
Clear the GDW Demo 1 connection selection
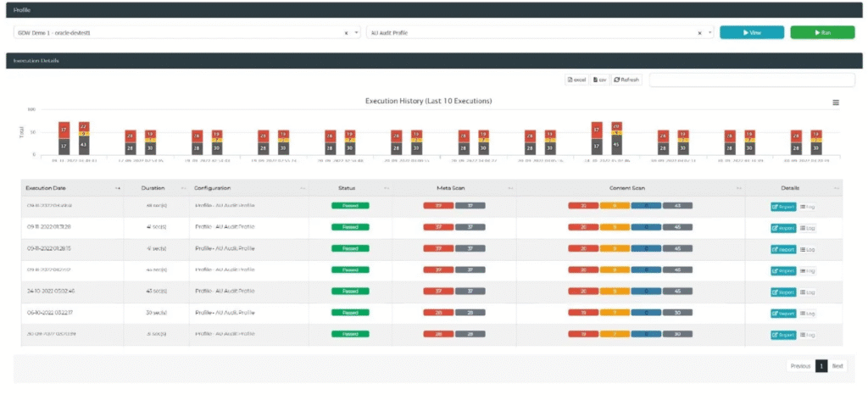click(346, 33)
